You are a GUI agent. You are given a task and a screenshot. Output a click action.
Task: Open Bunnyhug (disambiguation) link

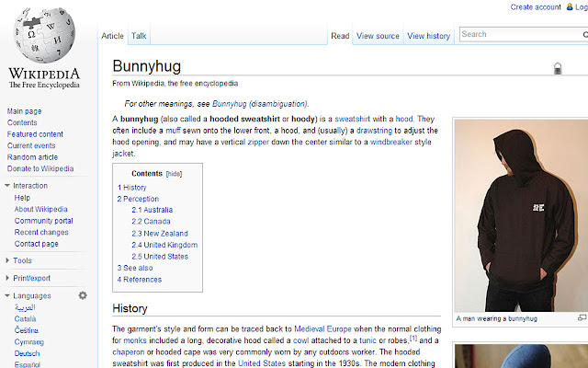[260, 104]
